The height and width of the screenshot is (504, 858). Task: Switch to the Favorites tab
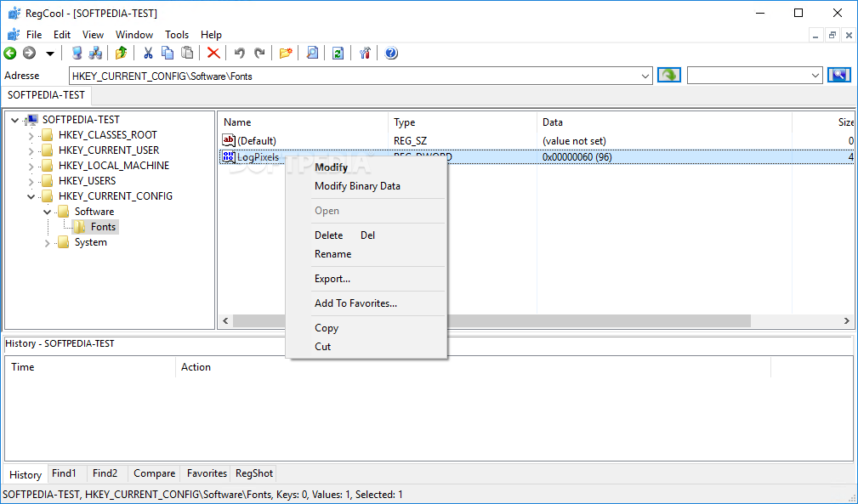tap(207, 473)
